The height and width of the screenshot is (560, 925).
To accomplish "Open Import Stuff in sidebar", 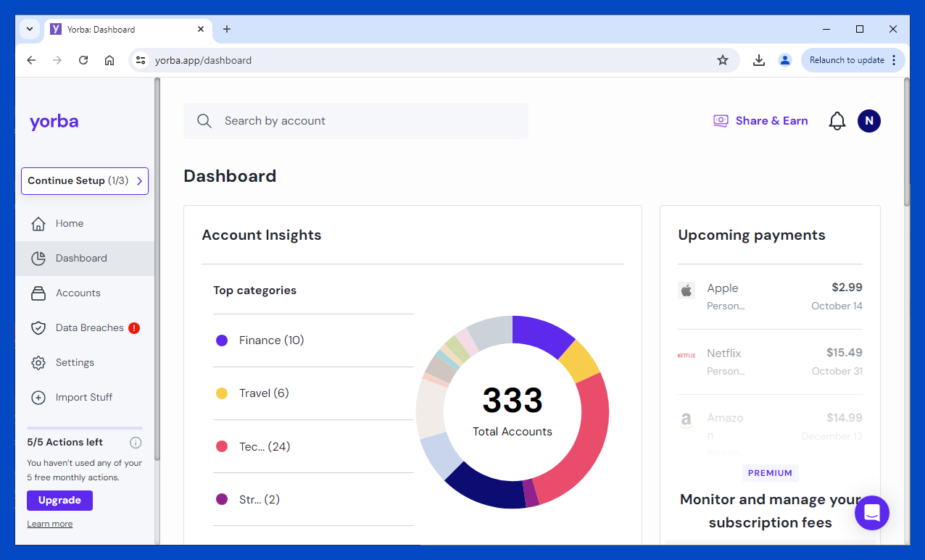I will tap(85, 398).
